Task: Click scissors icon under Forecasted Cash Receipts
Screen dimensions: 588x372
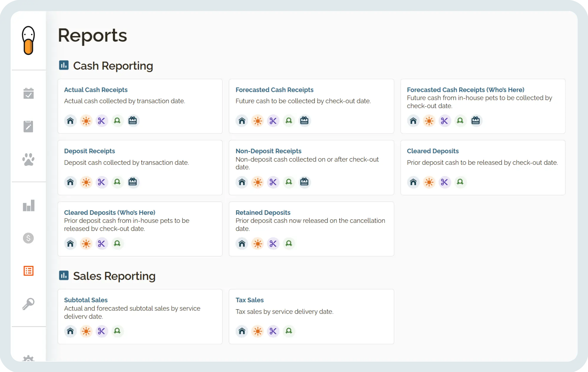Action: click(273, 121)
